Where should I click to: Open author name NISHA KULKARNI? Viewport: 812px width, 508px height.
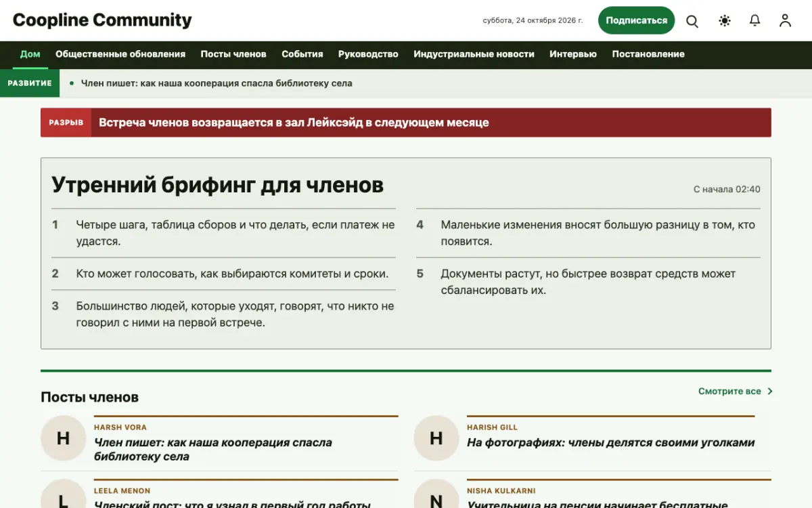coord(501,491)
